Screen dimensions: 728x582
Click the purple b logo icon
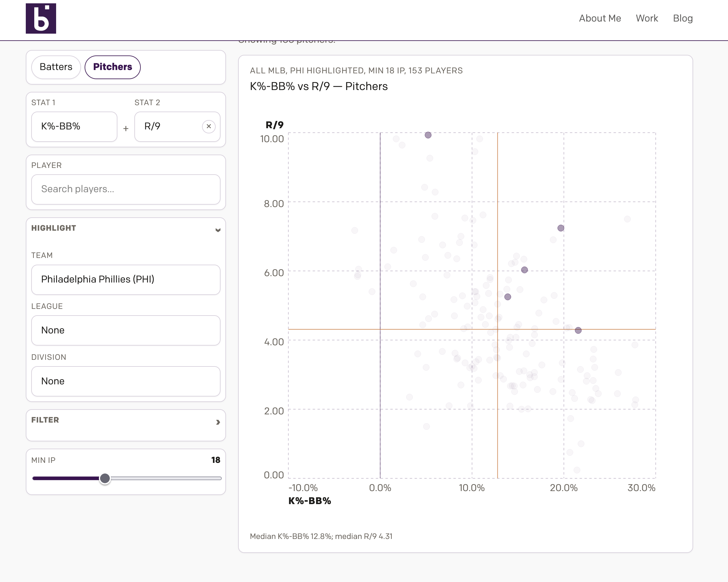(x=41, y=18)
